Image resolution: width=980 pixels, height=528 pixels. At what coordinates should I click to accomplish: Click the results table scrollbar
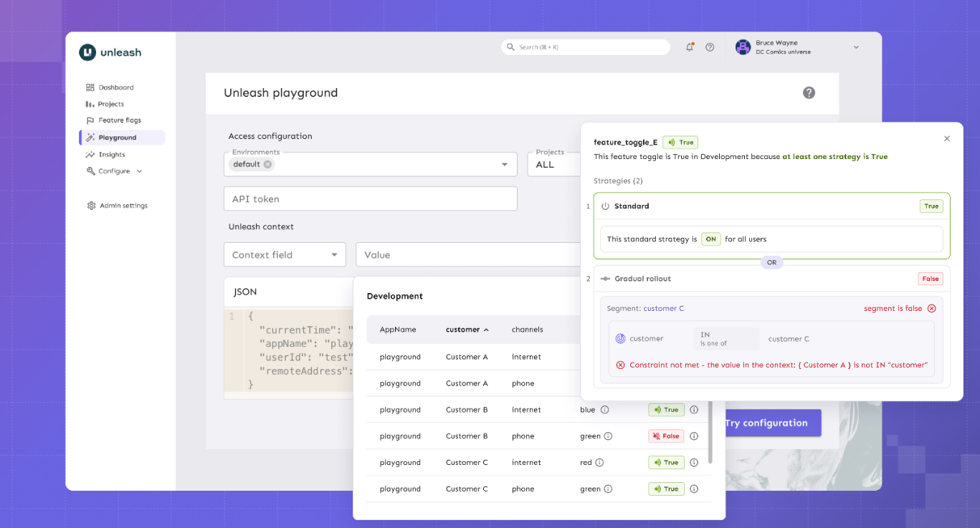click(710, 432)
